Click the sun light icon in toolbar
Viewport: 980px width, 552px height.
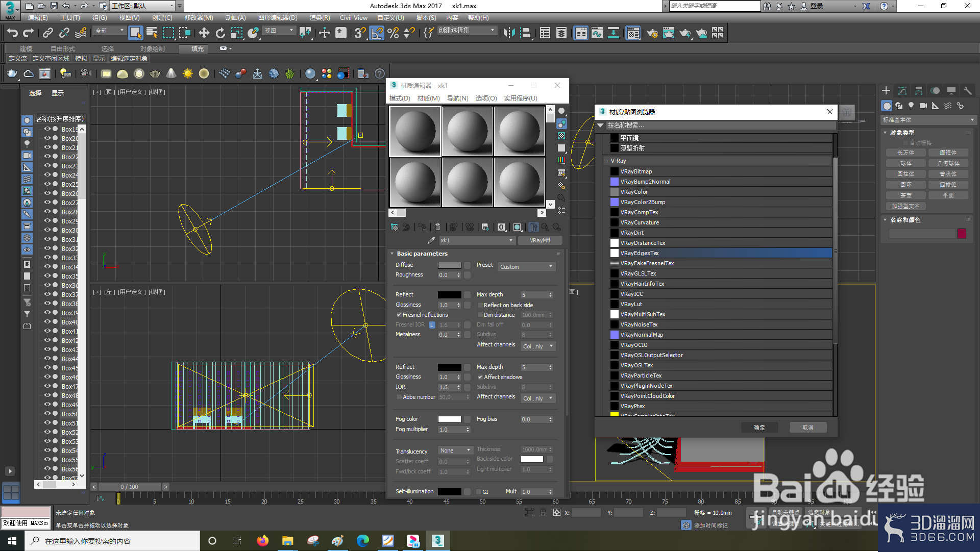click(188, 74)
